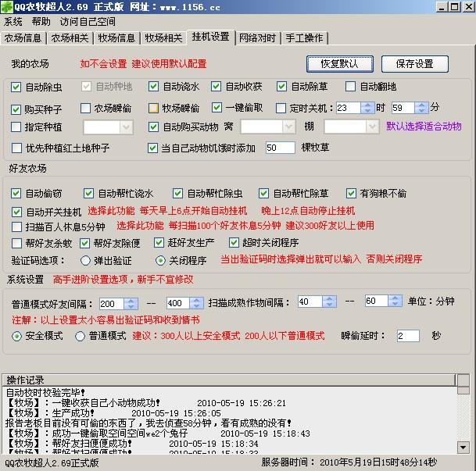This screenshot has width=476, height=471.
Task: Toggle the 自动除虫 checkbox
Action: click(16, 87)
